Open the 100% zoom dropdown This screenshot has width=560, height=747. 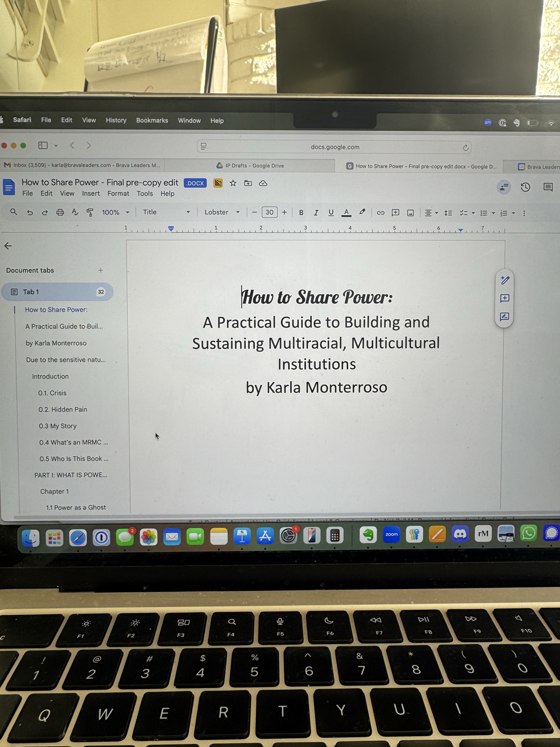pyautogui.click(x=115, y=212)
